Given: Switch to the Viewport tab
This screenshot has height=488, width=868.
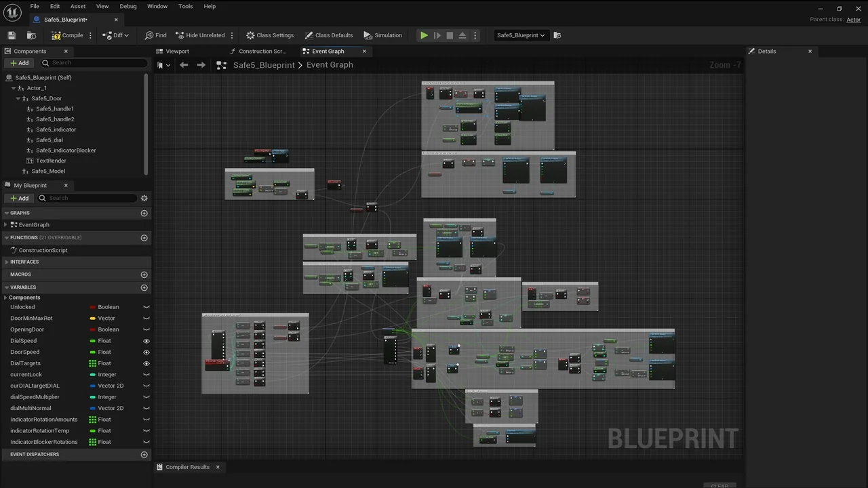Looking at the screenshot, I should [176, 52].
